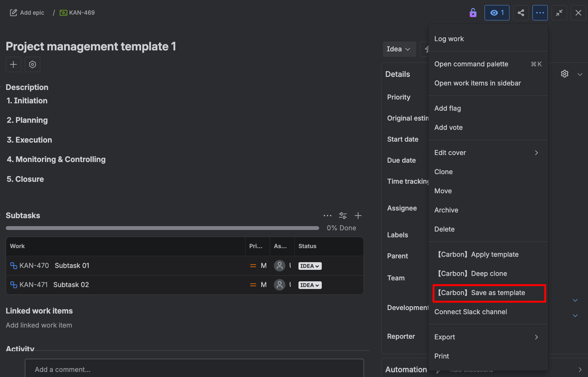Click Add linked work item
The height and width of the screenshot is (377, 588).
pyautogui.click(x=39, y=325)
